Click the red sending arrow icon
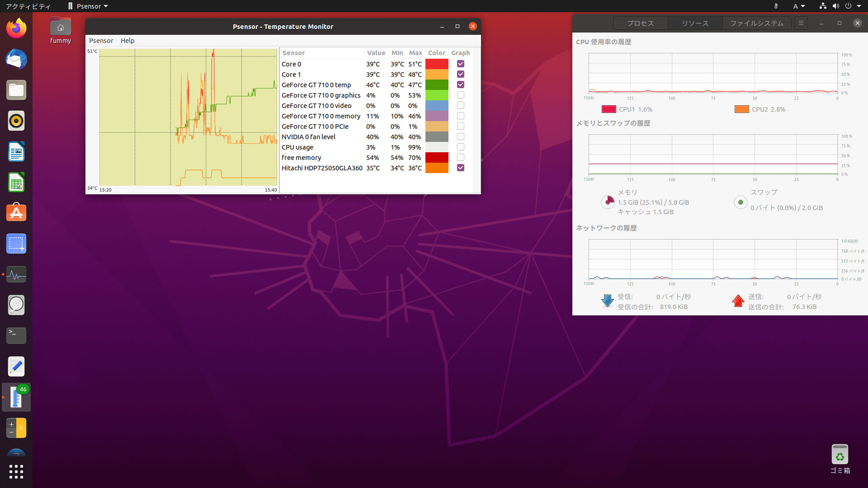868x488 pixels. pyautogui.click(x=738, y=301)
